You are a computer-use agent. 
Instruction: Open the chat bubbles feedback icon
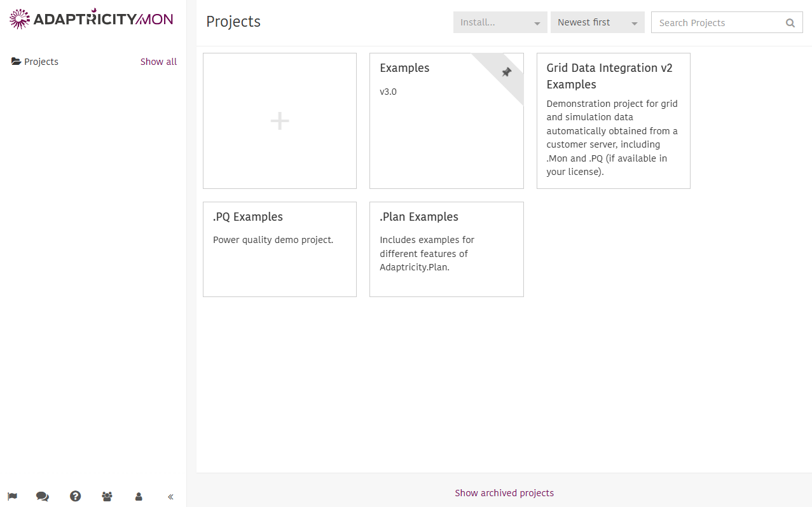tap(43, 496)
